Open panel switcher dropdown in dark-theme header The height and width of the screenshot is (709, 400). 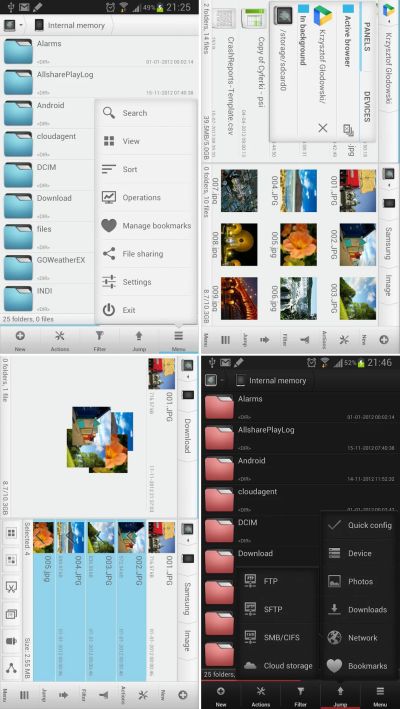pyautogui.click(x=215, y=380)
